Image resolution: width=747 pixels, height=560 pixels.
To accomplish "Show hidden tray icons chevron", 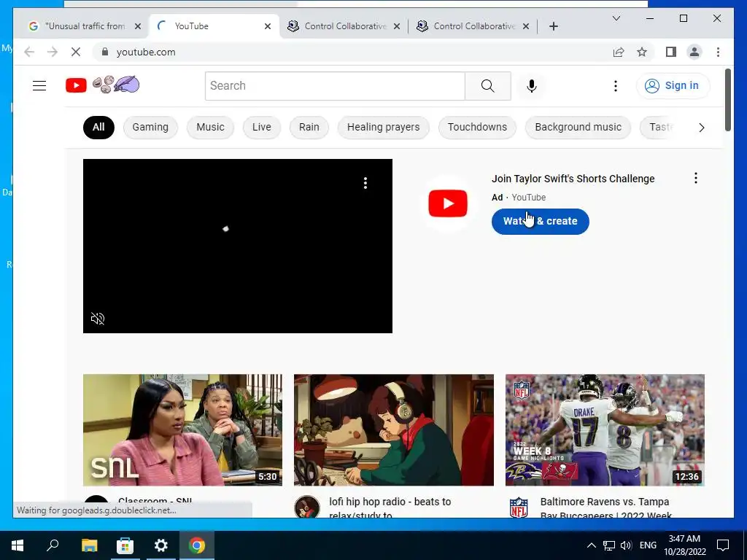I will 591,545.
